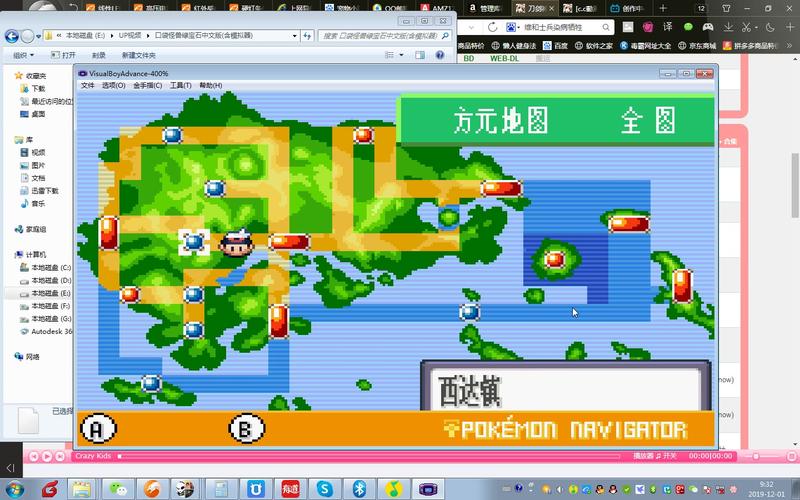Image resolution: width=800 pixels, height=500 pixels.
Task: Click the music player previous track button
Action: click(x=34, y=456)
